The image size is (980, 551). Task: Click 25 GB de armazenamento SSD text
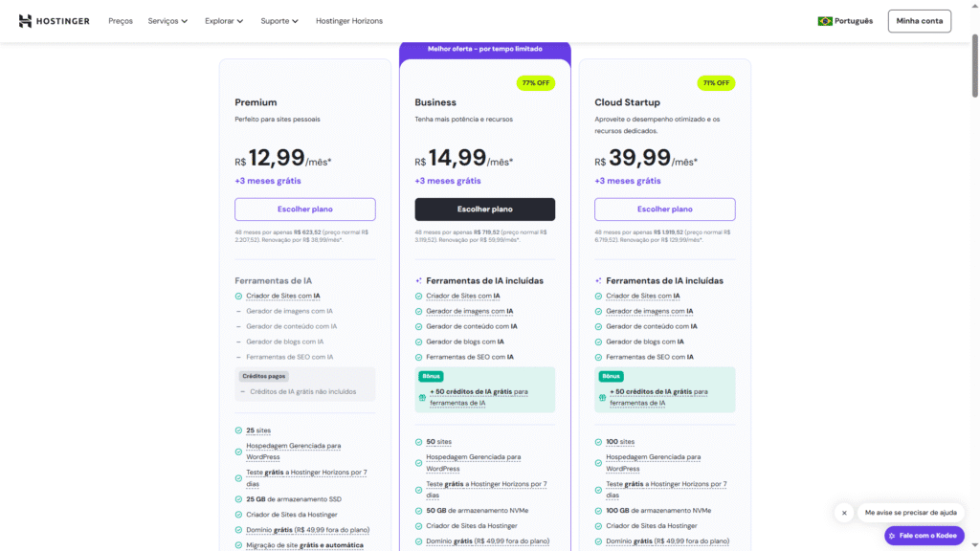[x=294, y=499]
